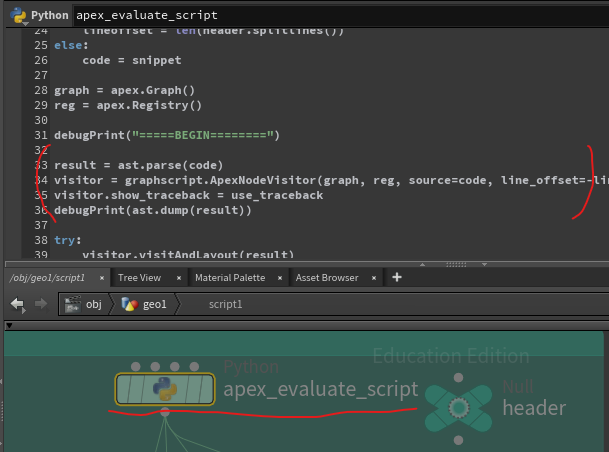Expand pane upward with splitter arrow
609x452 pixels.
[423, 264]
